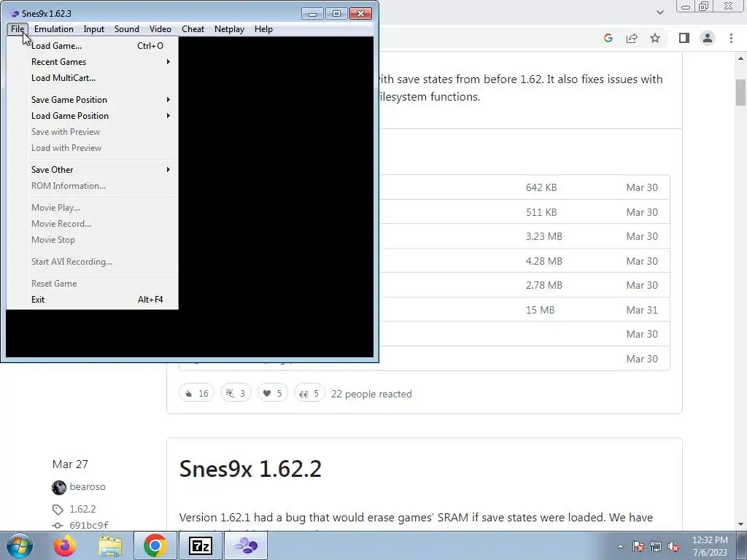Click the heart reaction (5)
Viewport: 747px width, 560px height.
[273, 393]
